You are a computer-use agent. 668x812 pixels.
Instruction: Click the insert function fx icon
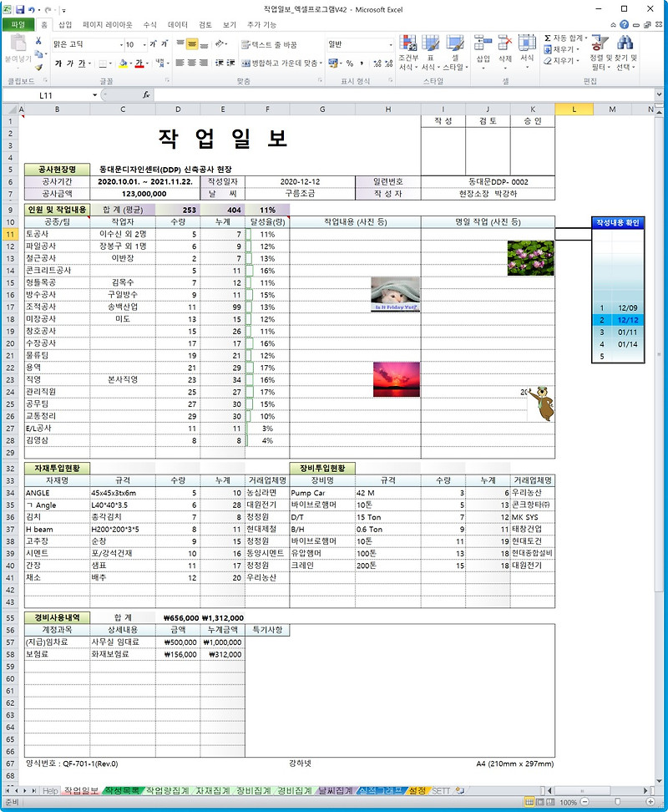[146, 94]
